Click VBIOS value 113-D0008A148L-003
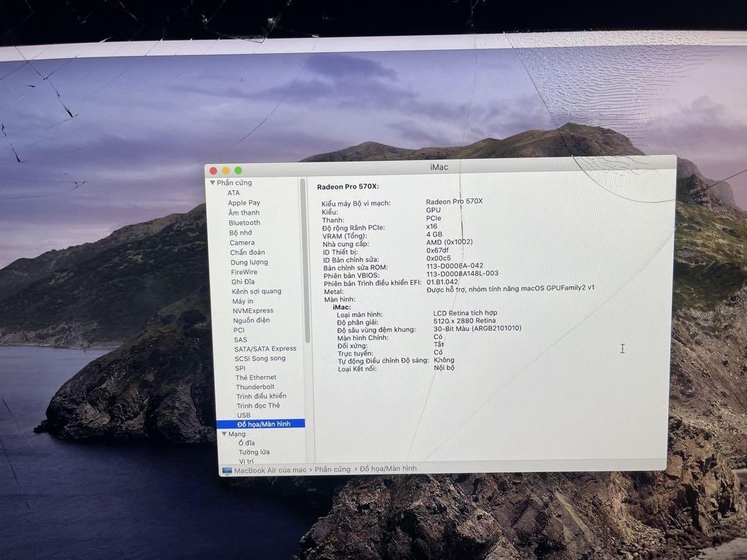 pos(463,273)
